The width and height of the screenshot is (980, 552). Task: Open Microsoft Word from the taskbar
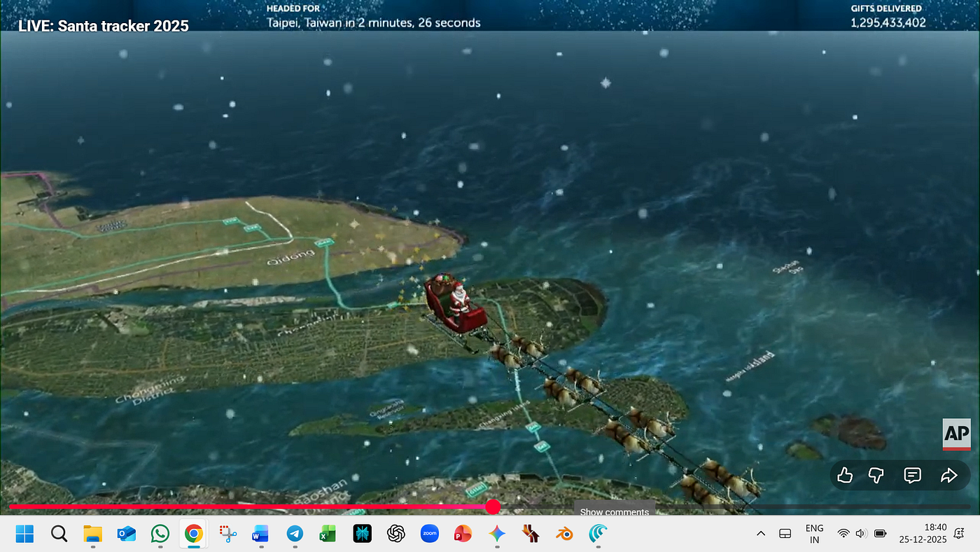(x=260, y=534)
